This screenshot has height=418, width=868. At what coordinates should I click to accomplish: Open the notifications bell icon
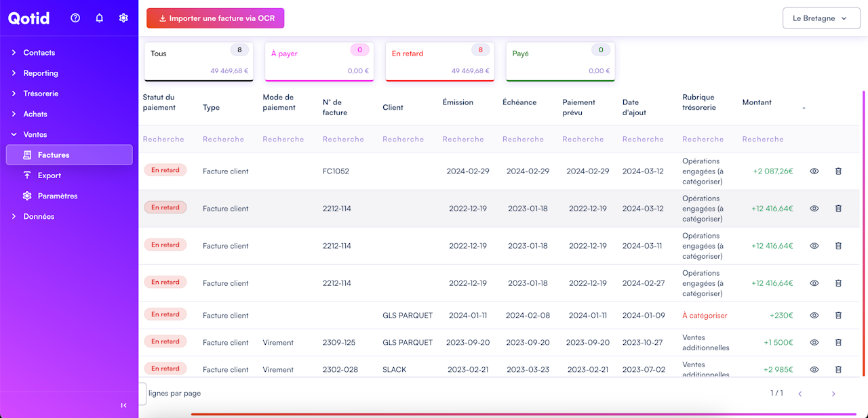tap(99, 18)
